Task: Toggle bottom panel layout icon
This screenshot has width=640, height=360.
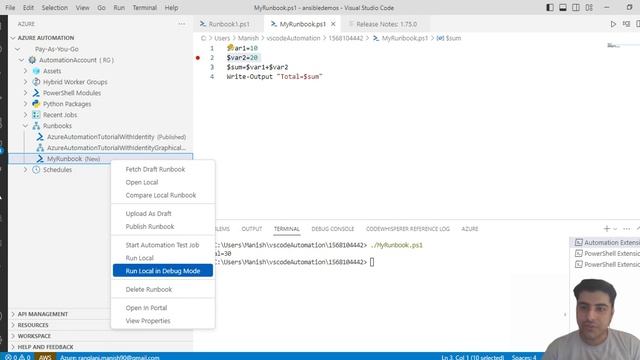Action: (x=563, y=8)
